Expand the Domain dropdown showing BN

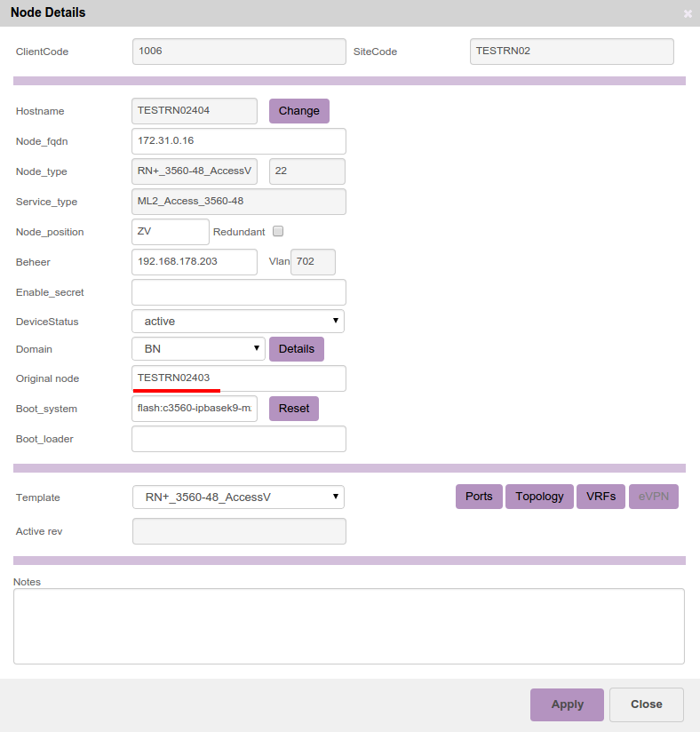click(x=198, y=349)
